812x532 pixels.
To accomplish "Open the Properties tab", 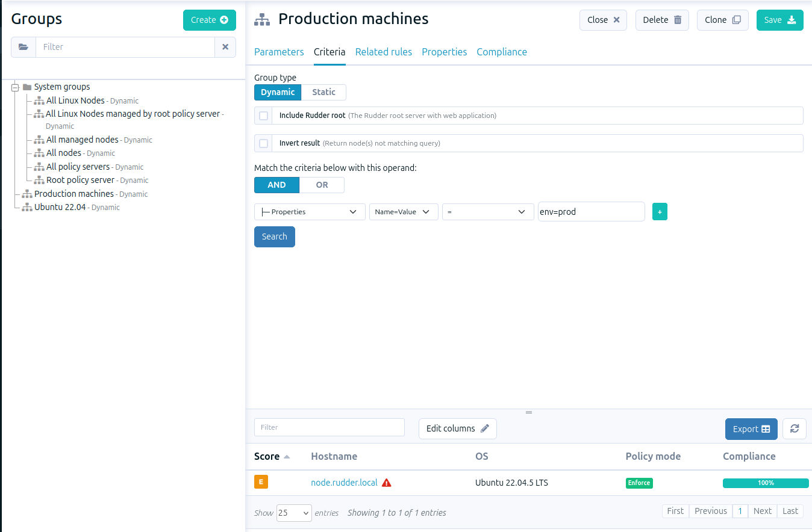I will 445,52.
